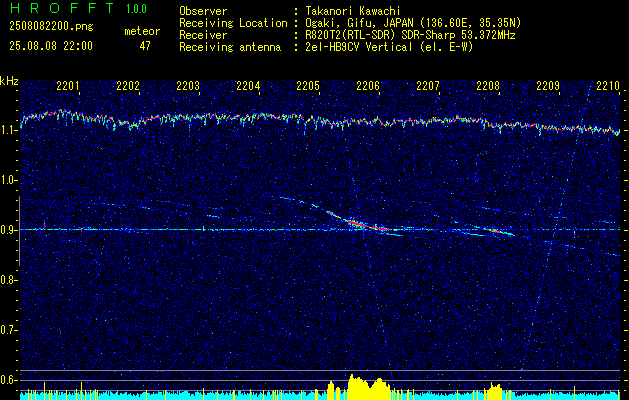Click the 0.7 kHz axis label
The width and height of the screenshot is (629, 400).
click(8, 330)
